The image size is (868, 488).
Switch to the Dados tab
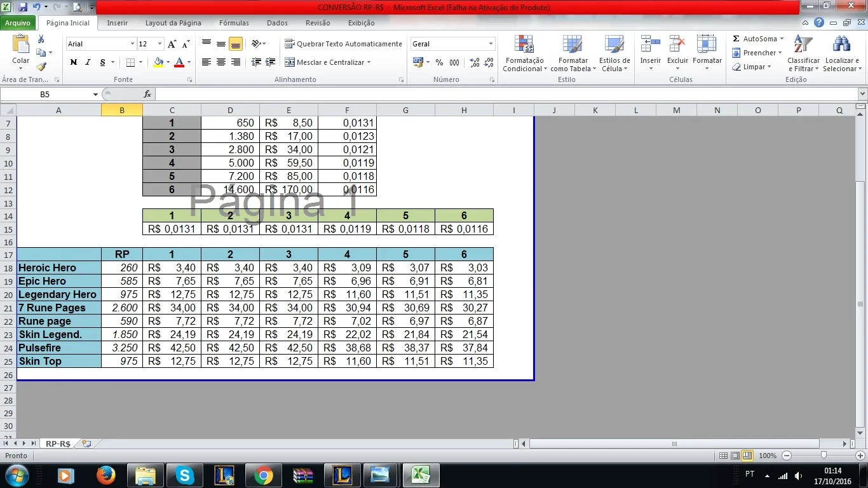pyautogui.click(x=277, y=23)
